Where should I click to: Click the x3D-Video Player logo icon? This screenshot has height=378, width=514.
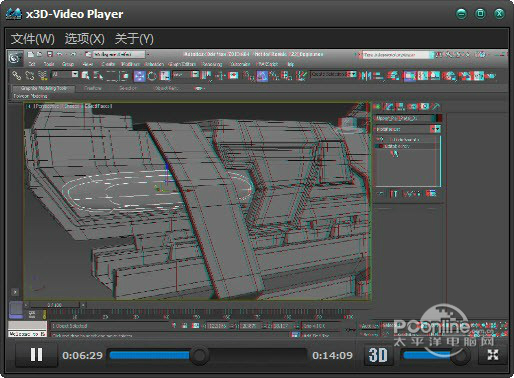pyautogui.click(x=14, y=14)
